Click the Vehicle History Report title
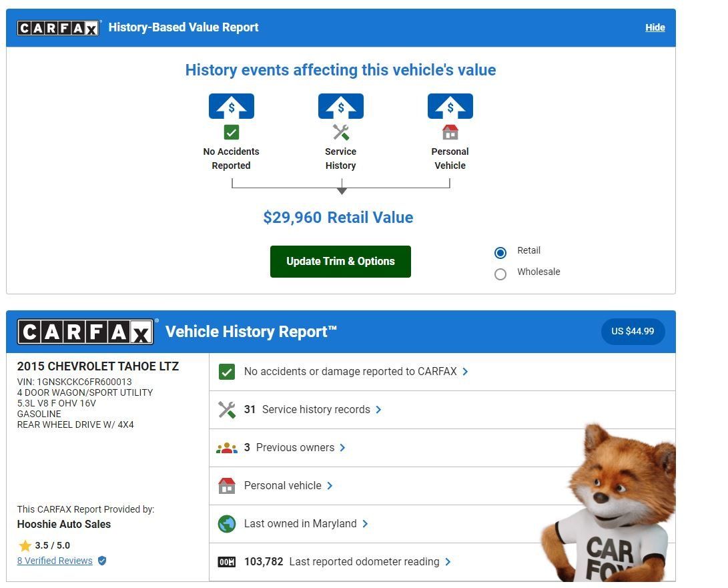The width and height of the screenshot is (728, 588). (251, 332)
